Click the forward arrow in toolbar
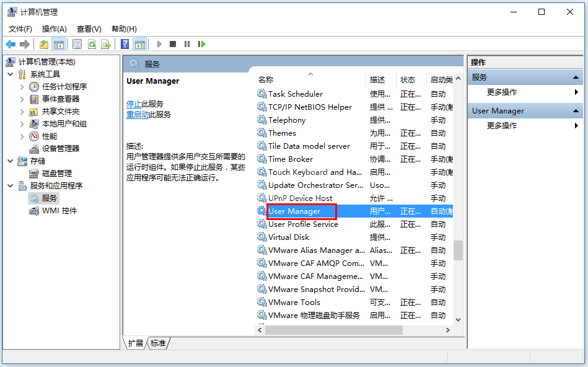This screenshot has height=367, width=588. coord(24,44)
